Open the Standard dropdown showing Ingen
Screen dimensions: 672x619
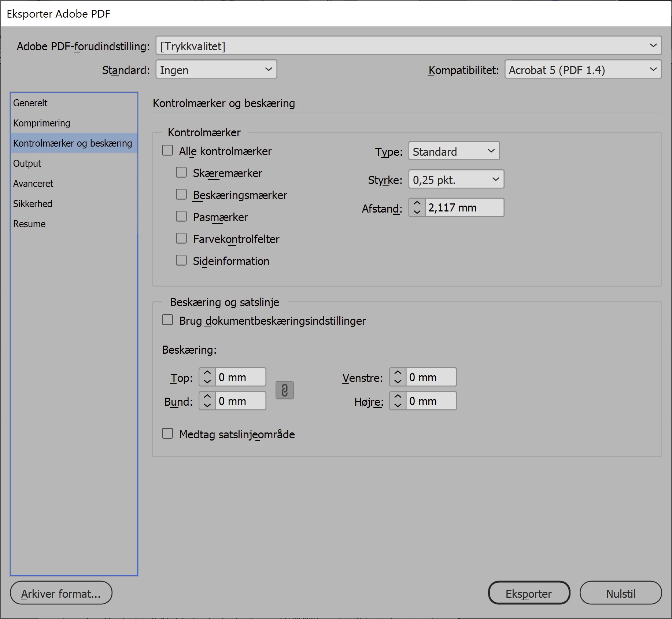coord(216,69)
